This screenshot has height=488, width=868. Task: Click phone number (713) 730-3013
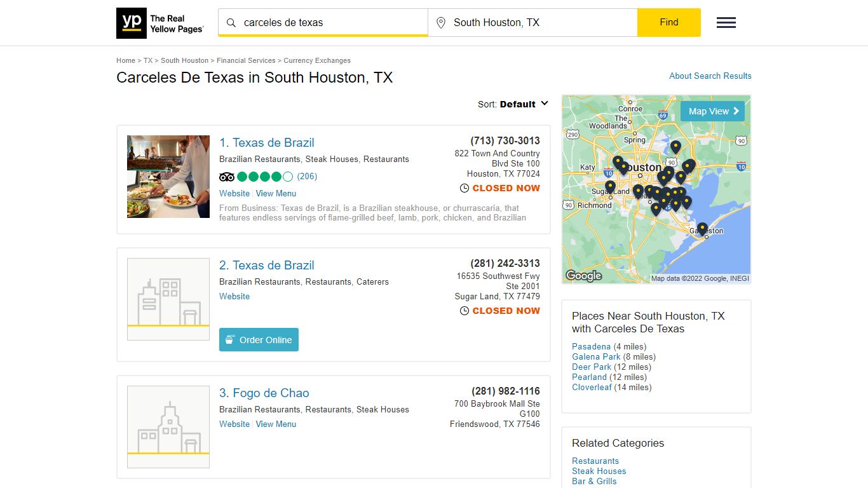coord(505,141)
